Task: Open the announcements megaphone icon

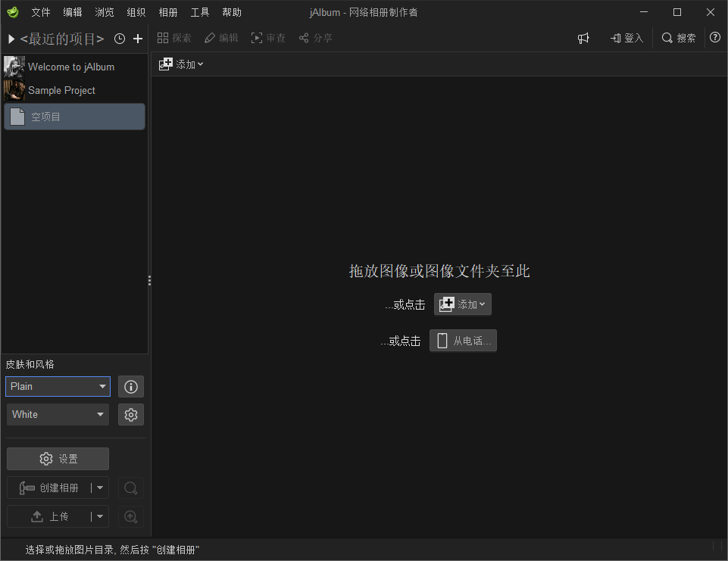Action: [x=583, y=38]
